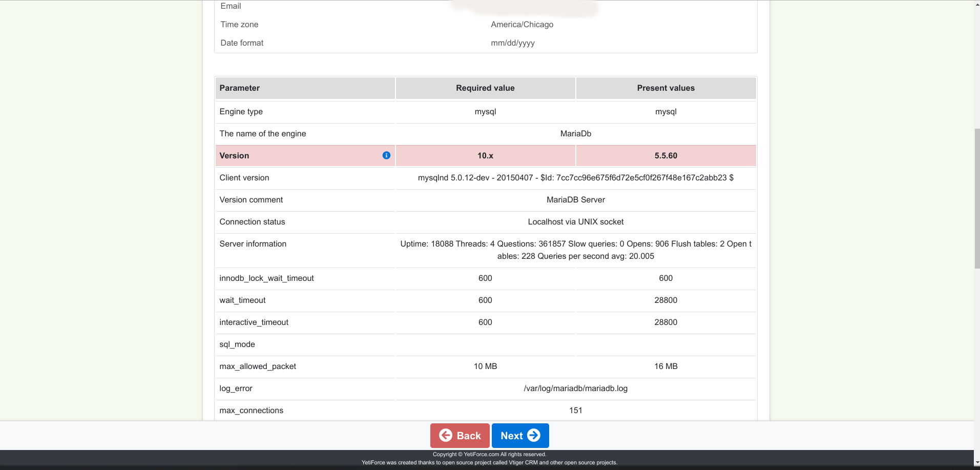The image size is (980, 470).
Task: Click the MariaDb engine name value
Action: [576, 134]
